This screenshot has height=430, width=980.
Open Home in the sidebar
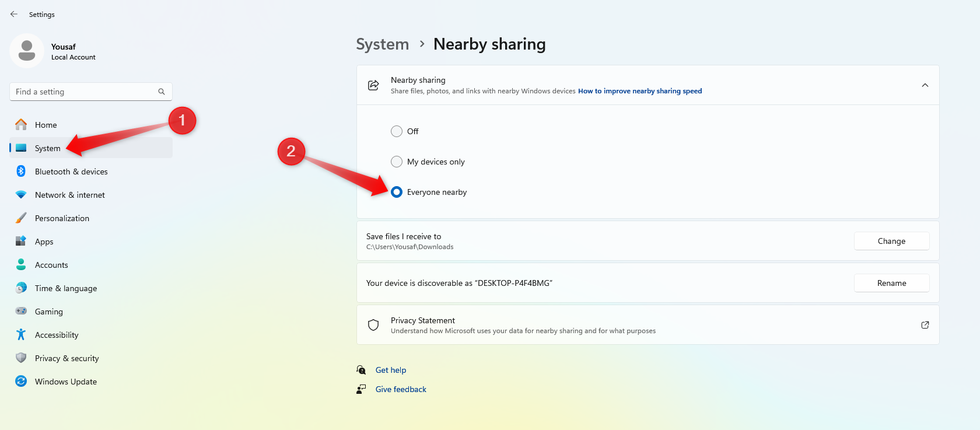click(x=91, y=125)
